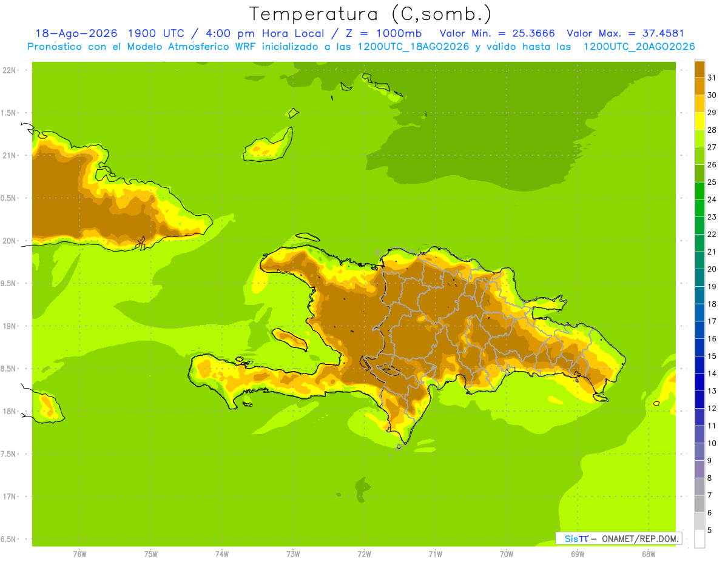
Task: Pick the gold legend band between 29 and 30
Action: coord(699,104)
